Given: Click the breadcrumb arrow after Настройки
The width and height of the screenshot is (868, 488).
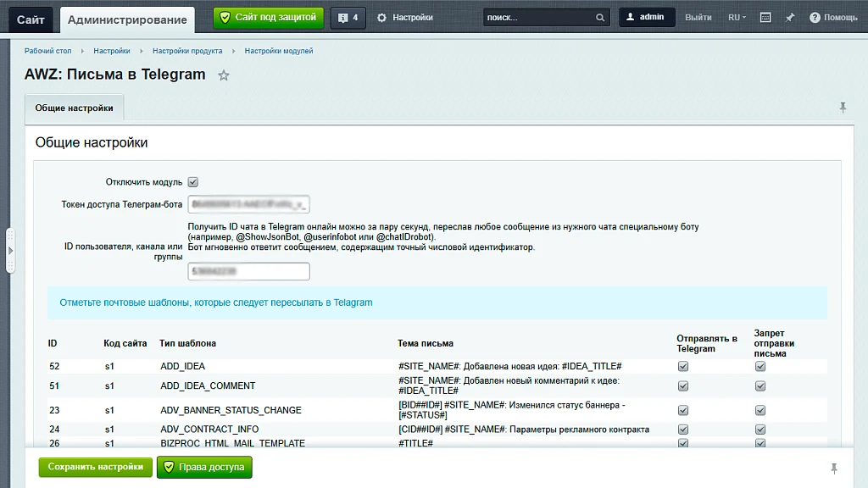Looking at the screenshot, I should [142, 51].
